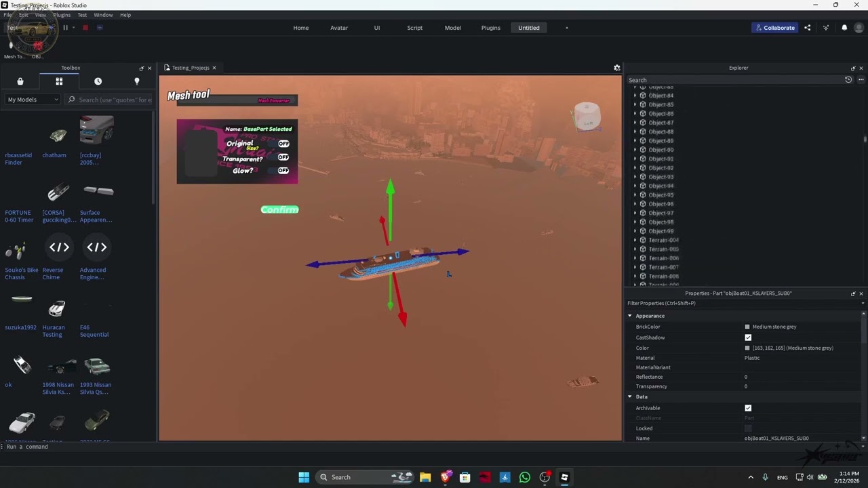
Task: Open the Help menu
Action: point(125,15)
